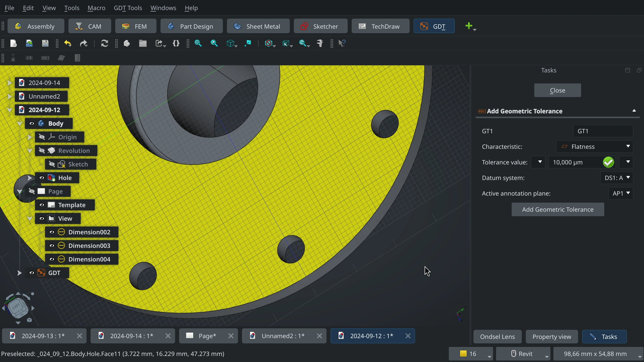Viewport: 644px width, 362px height.
Task: Open the Revit navigation style selector
Action: pos(523,354)
